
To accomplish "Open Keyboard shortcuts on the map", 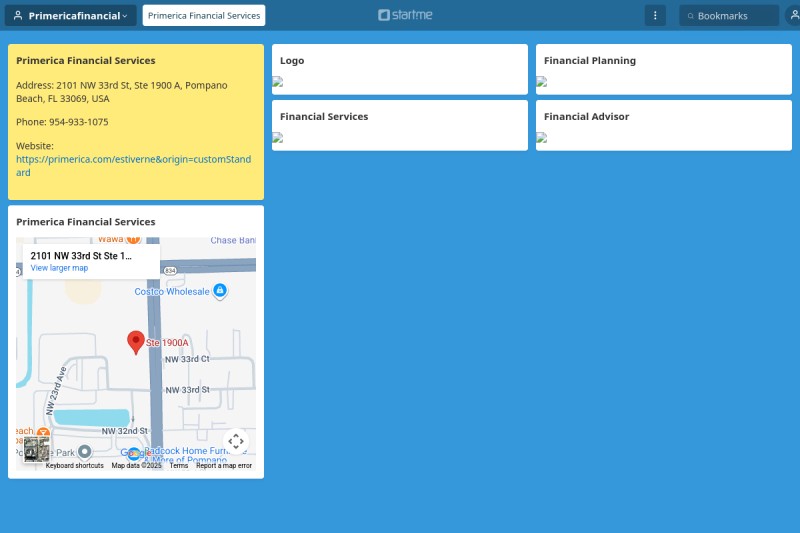I will (74, 466).
